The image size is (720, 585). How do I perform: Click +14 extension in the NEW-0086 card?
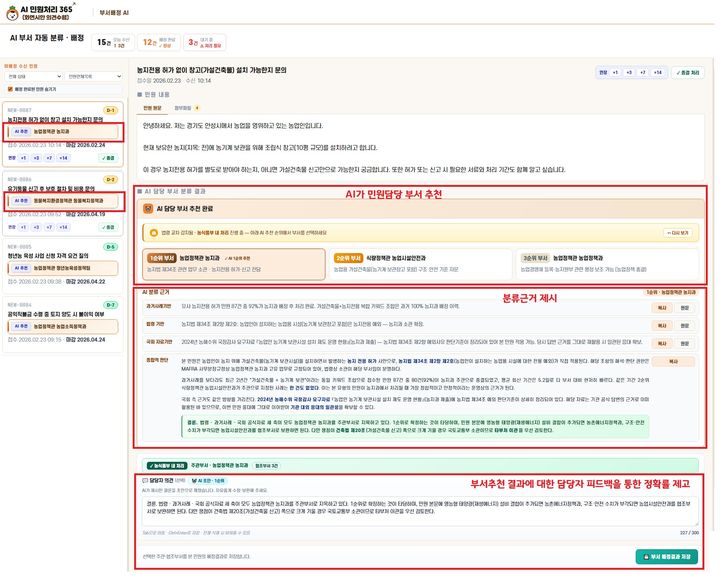click(x=63, y=227)
